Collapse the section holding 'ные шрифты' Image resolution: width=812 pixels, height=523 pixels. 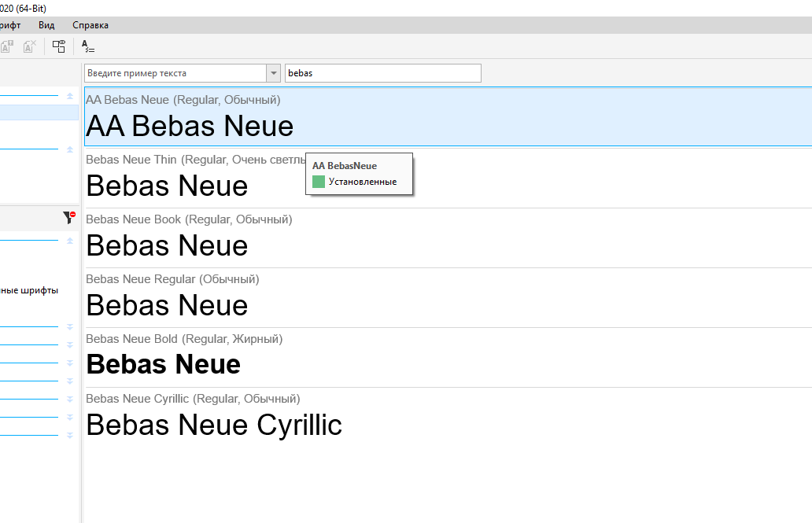(70, 241)
